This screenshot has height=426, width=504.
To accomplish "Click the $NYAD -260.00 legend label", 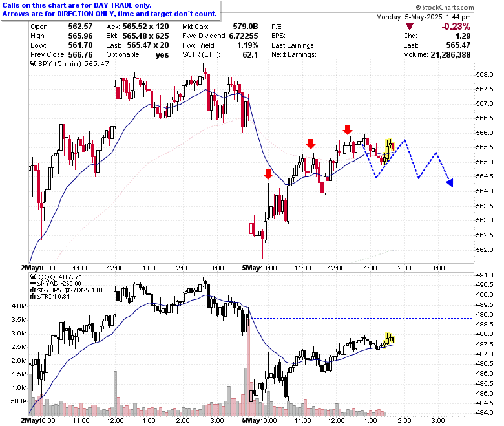I will click(x=59, y=284).
